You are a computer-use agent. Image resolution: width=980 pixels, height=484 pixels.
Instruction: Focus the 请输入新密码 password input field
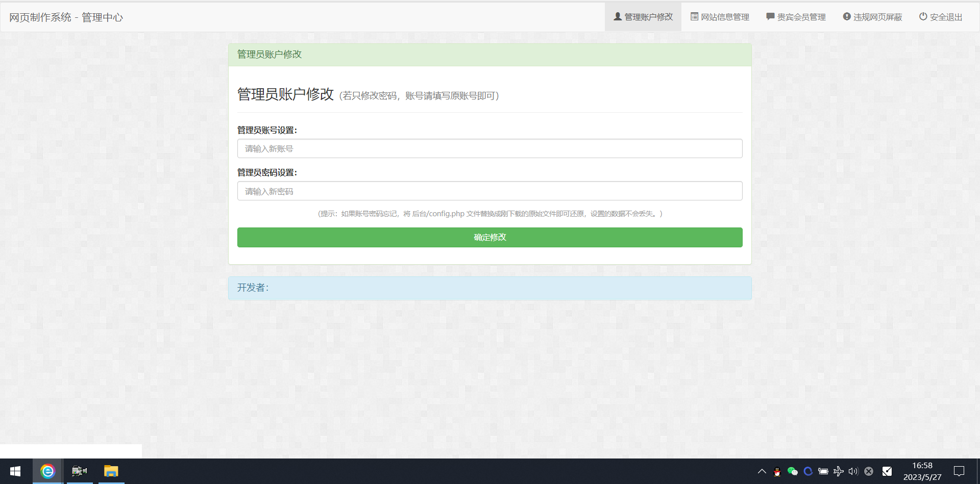pyautogui.click(x=490, y=191)
